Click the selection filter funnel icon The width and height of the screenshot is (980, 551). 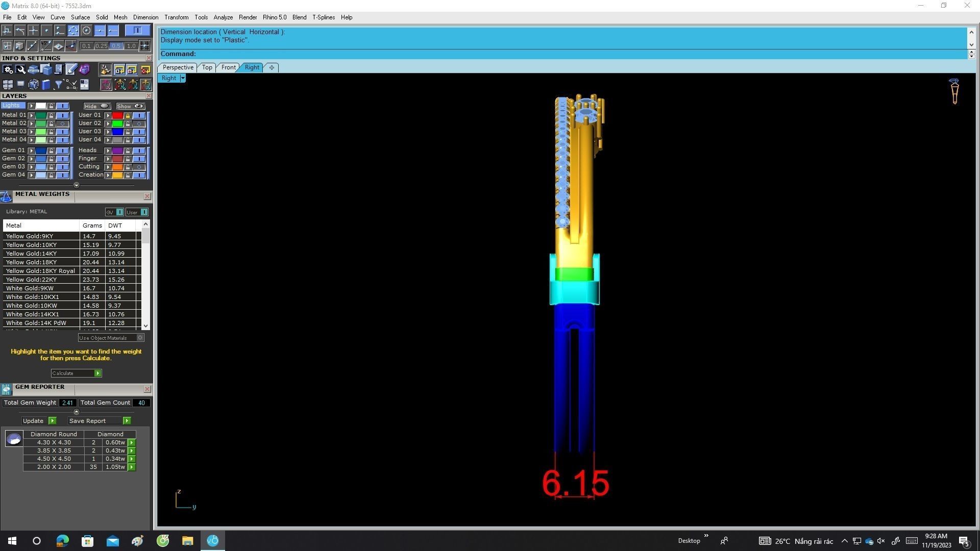coord(59,84)
